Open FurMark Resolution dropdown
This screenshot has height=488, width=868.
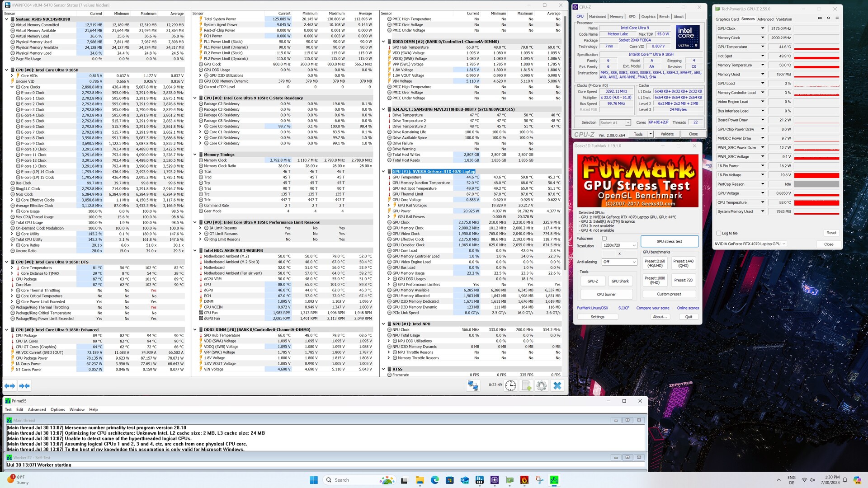pyautogui.click(x=619, y=245)
